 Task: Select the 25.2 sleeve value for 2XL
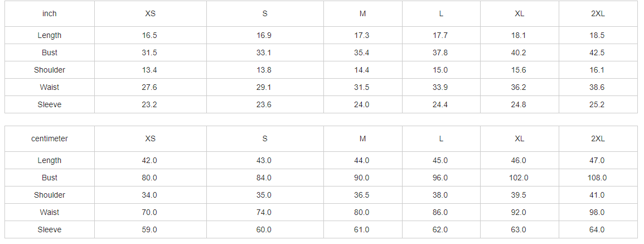598,104
